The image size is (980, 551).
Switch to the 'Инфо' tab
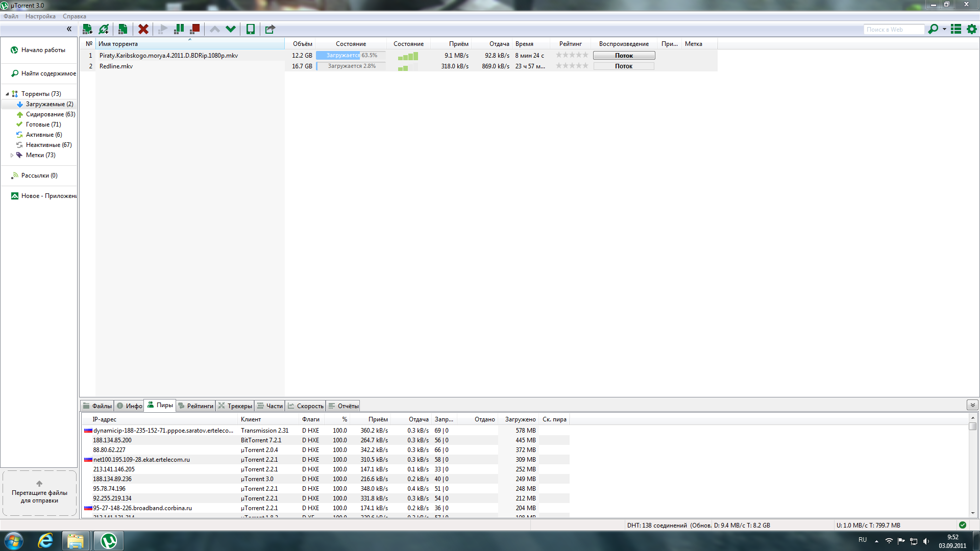pyautogui.click(x=129, y=406)
